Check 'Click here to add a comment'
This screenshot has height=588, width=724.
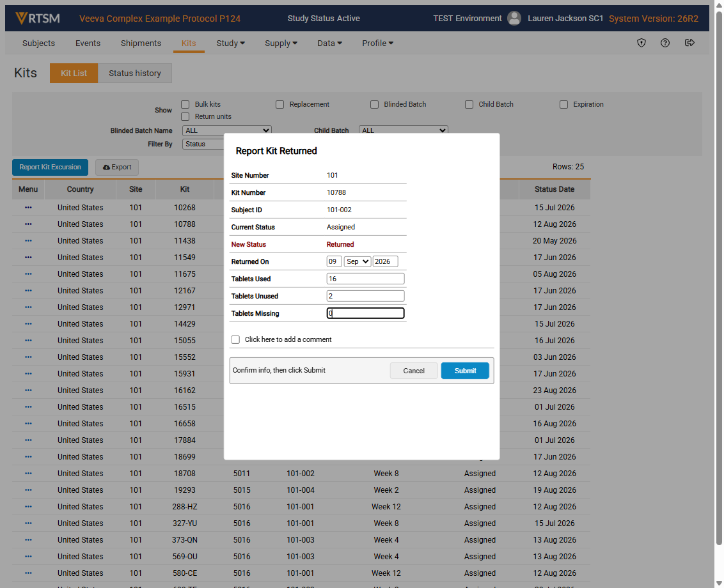(x=235, y=339)
